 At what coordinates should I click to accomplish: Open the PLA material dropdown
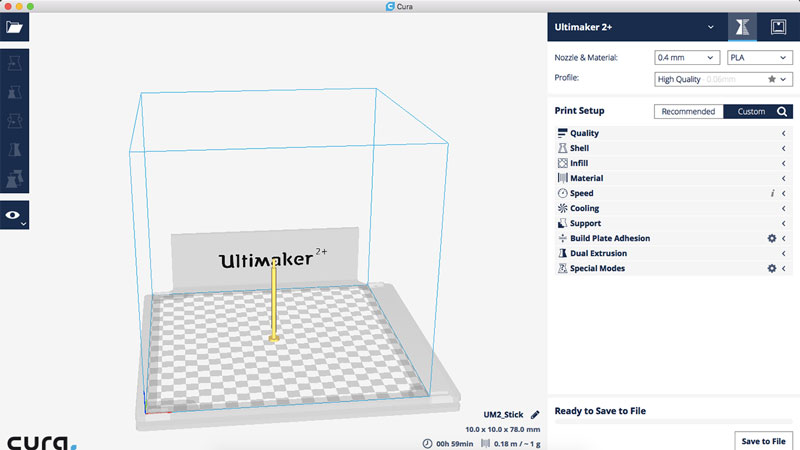(x=760, y=58)
